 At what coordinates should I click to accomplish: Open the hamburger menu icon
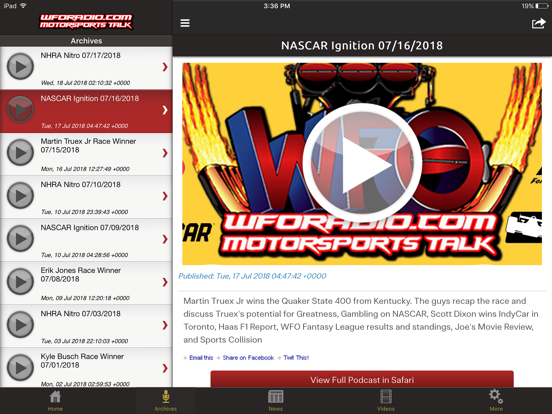coord(185,23)
